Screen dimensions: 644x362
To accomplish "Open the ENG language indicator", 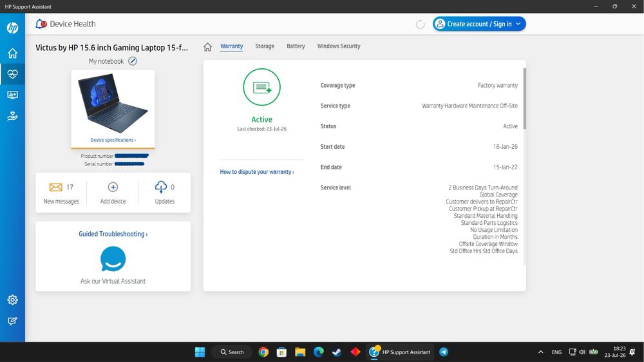I will click(x=556, y=352).
